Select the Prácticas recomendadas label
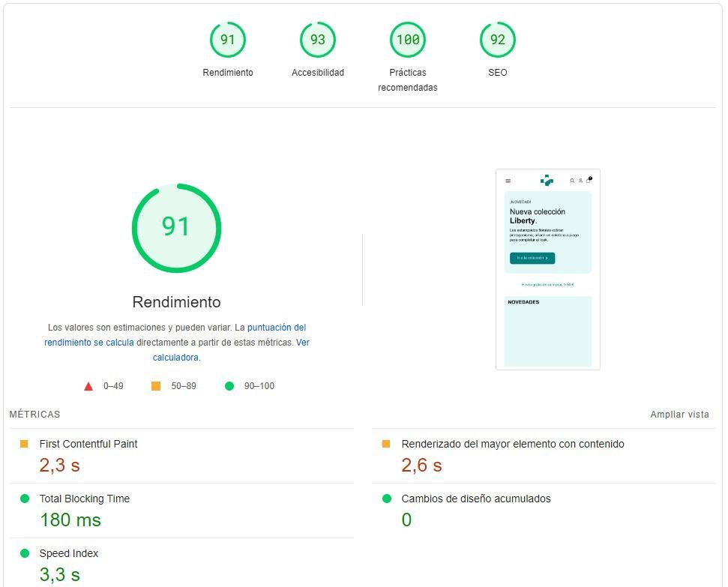 coord(408,80)
